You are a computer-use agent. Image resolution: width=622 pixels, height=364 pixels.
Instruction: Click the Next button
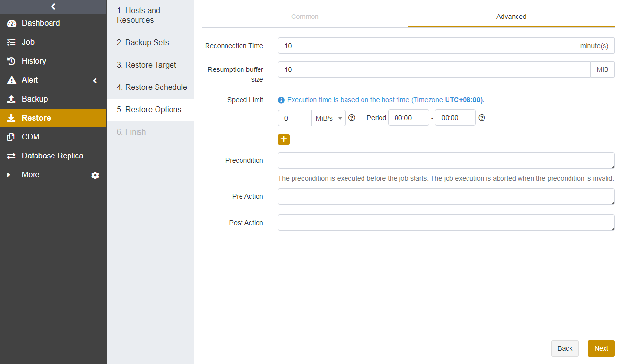601,348
